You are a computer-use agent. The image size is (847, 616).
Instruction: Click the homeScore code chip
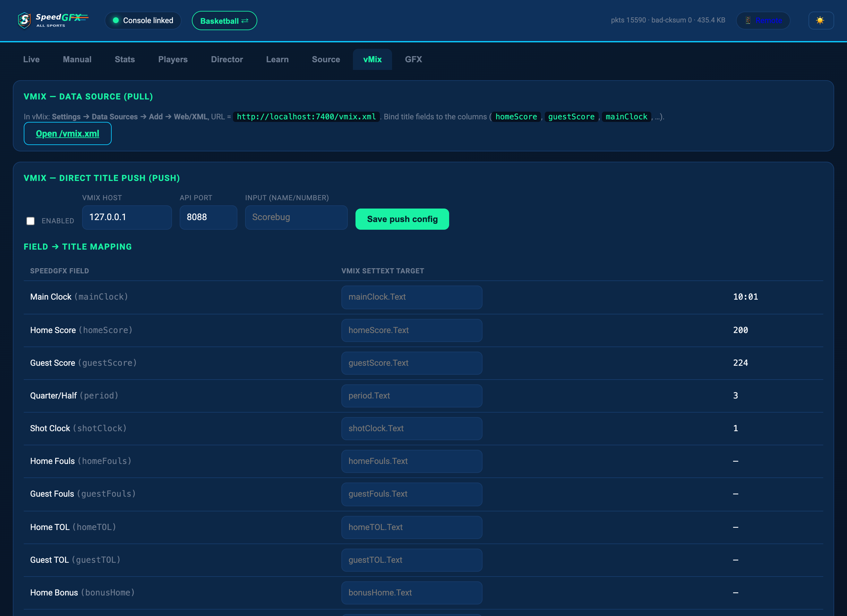click(x=516, y=116)
